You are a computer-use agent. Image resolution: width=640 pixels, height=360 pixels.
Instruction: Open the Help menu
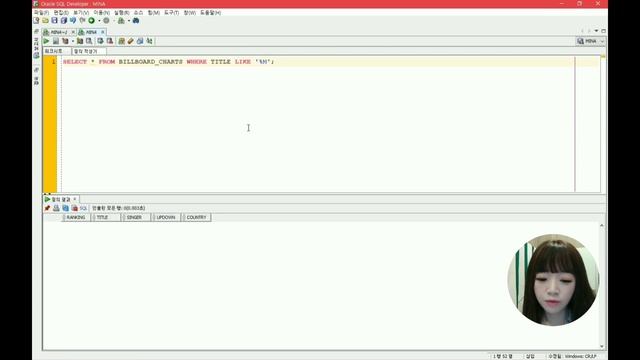(x=210, y=13)
